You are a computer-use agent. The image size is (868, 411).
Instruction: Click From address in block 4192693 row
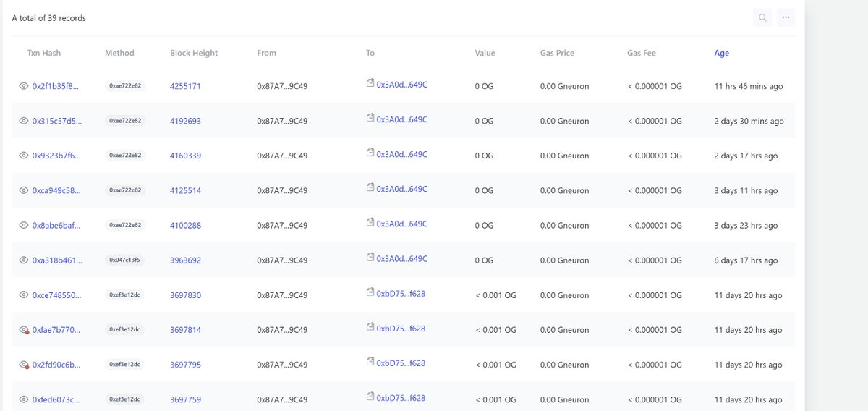[282, 121]
